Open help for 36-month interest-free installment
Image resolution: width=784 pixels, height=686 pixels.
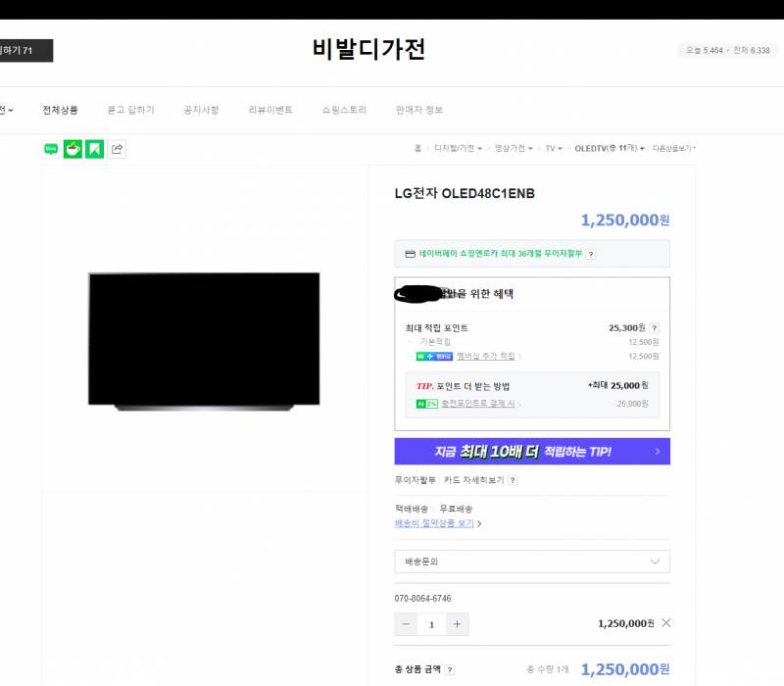click(591, 254)
